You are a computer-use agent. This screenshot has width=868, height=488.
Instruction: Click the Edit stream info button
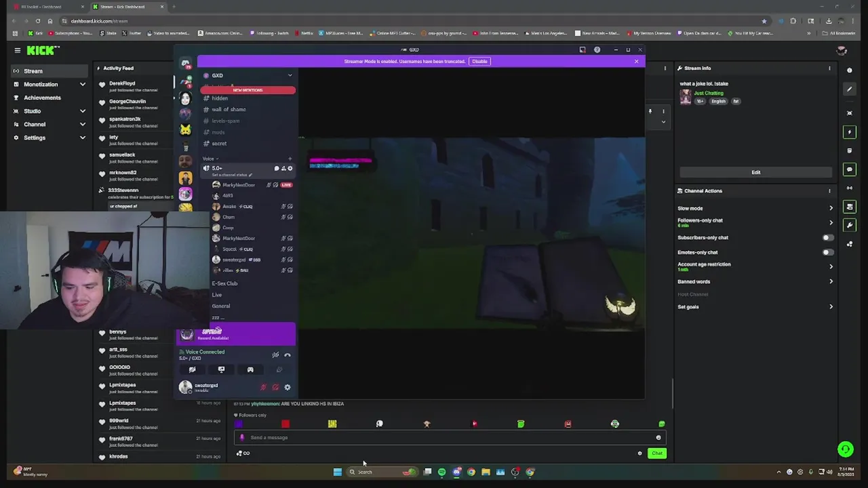tap(755, 173)
